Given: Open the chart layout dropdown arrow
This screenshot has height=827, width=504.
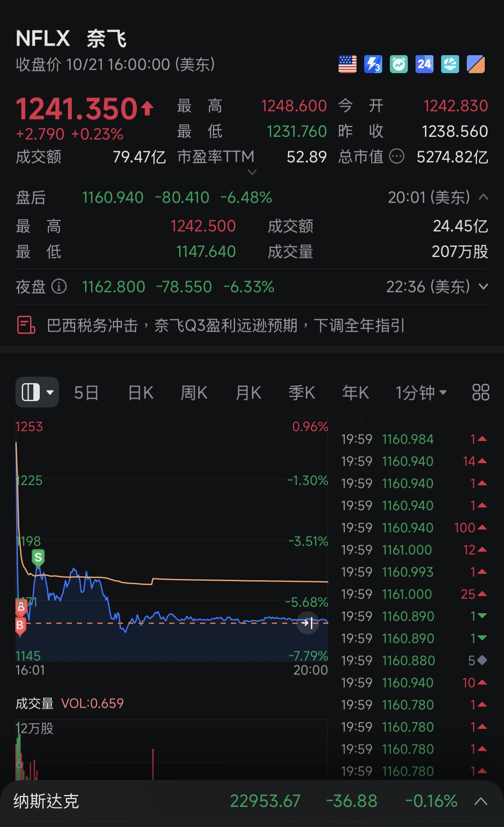Looking at the screenshot, I should [50, 393].
